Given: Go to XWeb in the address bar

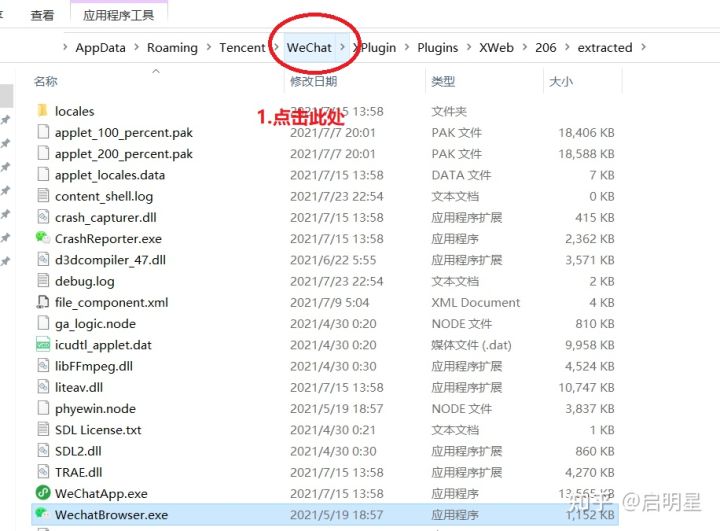Looking at the screenshot, I should (496, 47).
